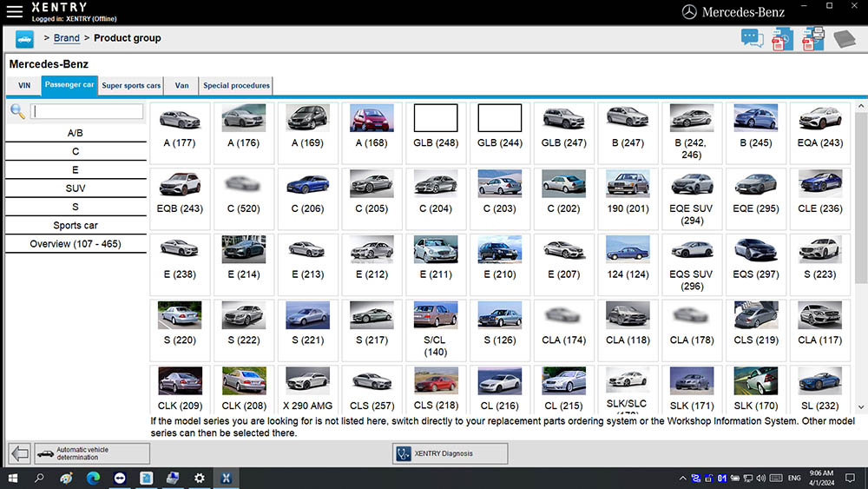Screen dimensions: 868x489
Task: Launch XENTRY Diagnosis button
Action: [450, 453]
